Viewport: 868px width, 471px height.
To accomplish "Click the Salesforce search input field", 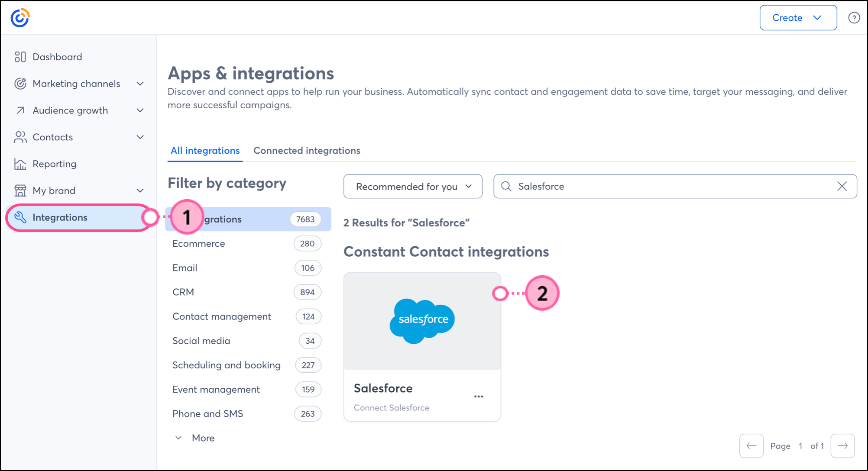I will point(675,187).
